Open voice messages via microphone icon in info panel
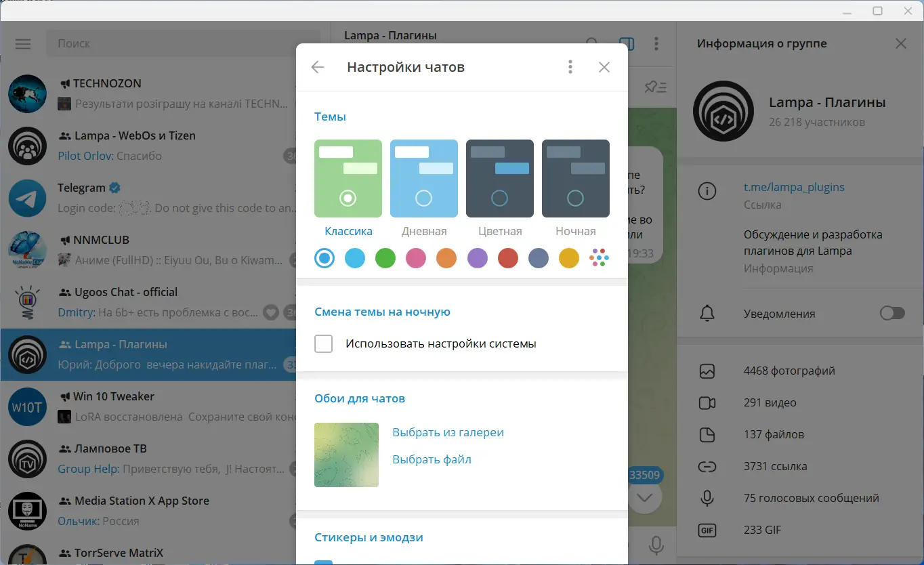The width and height of the screenshot is (924, 565). point(707,499)
